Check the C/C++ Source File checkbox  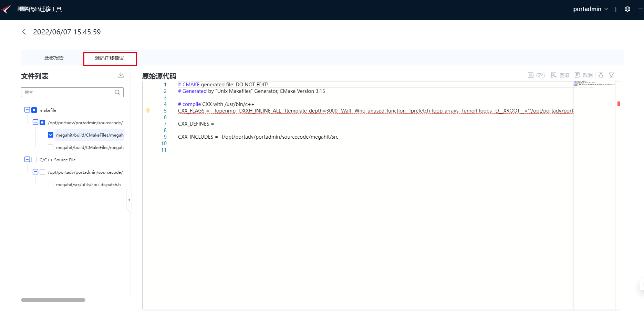[34, 160]
